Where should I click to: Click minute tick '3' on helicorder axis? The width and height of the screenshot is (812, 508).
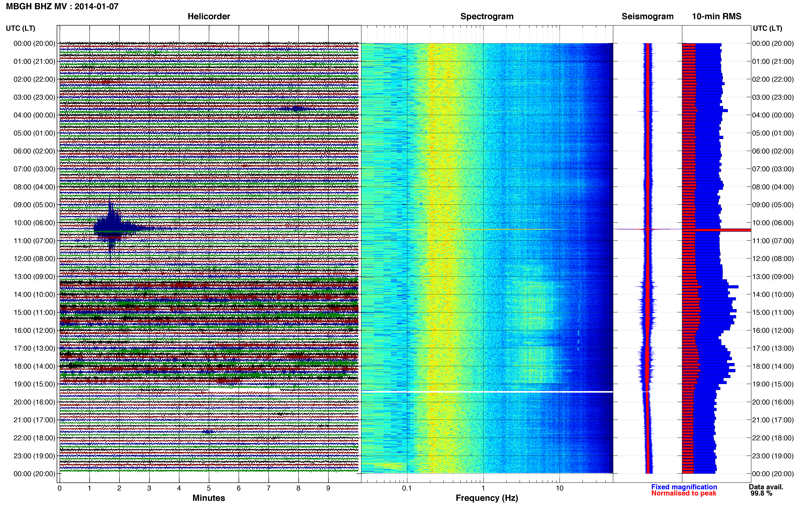pyautogui.click(x=149, y=488)
